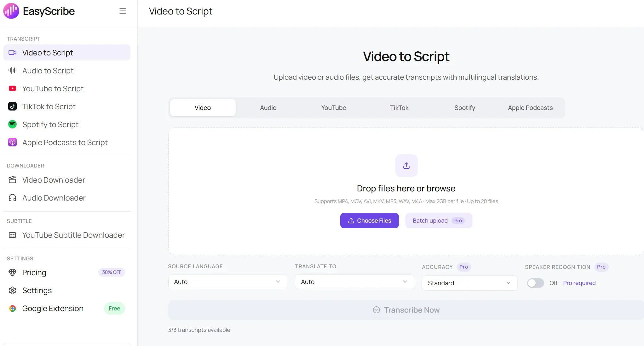Click the '3/3 transcripts available' text
This screenshot has width=644, height=346.
[x=199, y=330]
